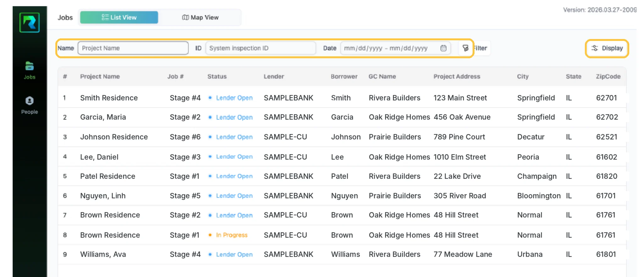Click city Champaign
This screenshot has width=644, height=277.
(x=537, y=176)
